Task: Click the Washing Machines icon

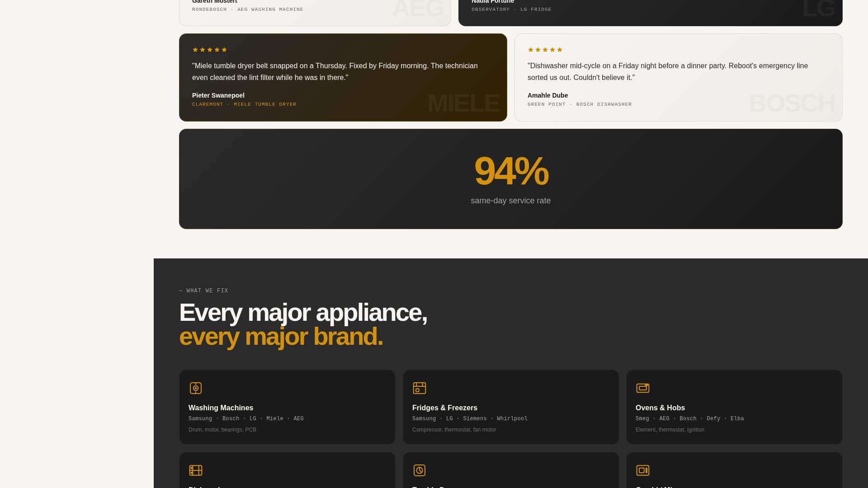Action: click(196, 388)
